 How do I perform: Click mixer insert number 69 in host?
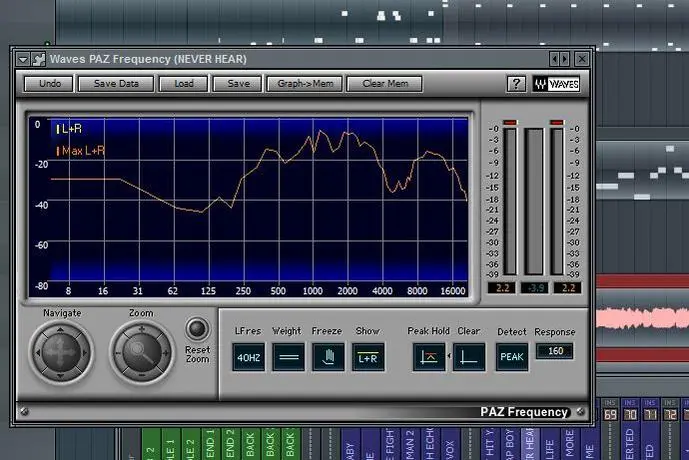tap(610, 415)
